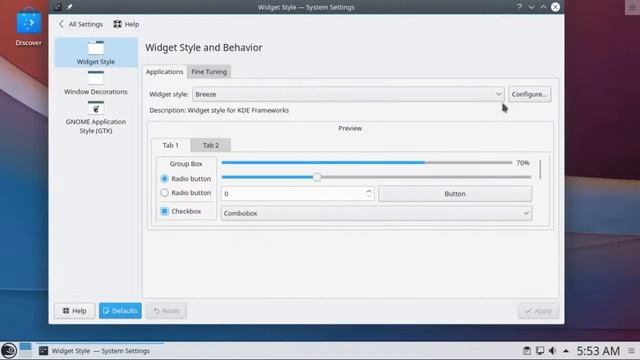Switch to the Fine Tuning tab
The height and width of the screenshot is (360, 640).
click(x=209, y=71)
